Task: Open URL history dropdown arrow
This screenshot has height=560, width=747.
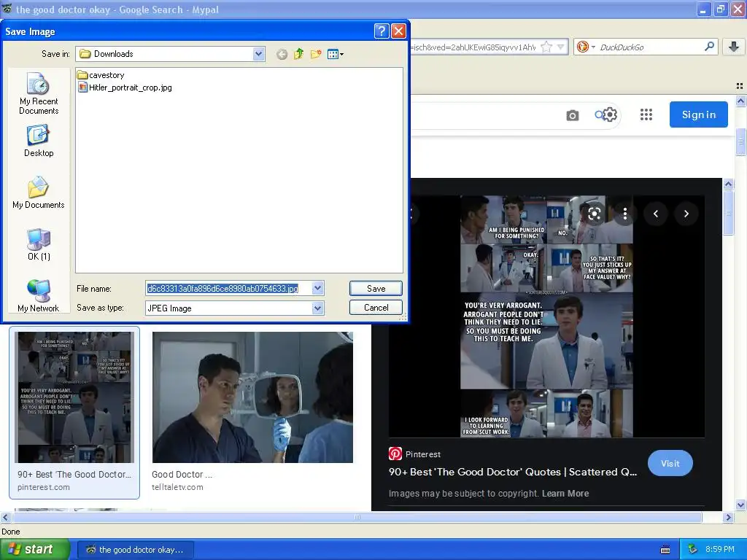Action: click(x=561, y=47)
